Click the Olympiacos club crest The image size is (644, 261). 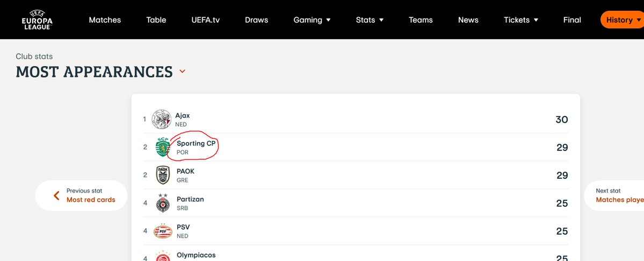click(x=163, y=256)
